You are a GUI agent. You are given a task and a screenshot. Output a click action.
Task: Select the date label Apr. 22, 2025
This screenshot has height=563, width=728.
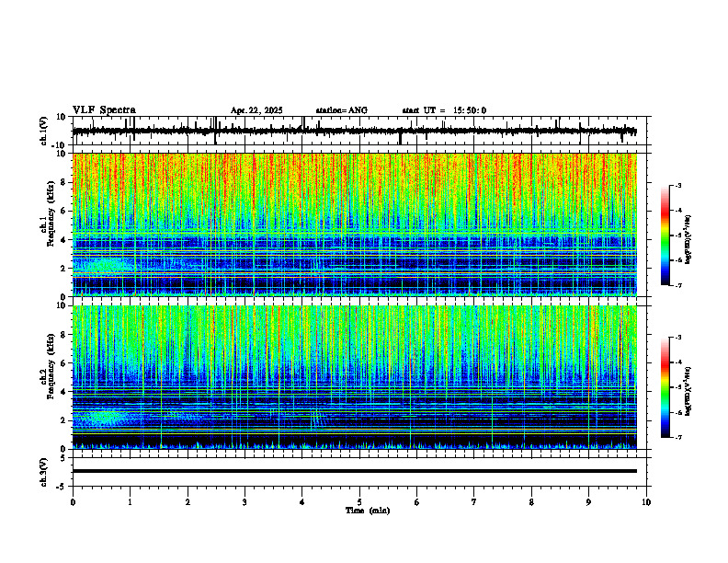click(x=256, y=110)
